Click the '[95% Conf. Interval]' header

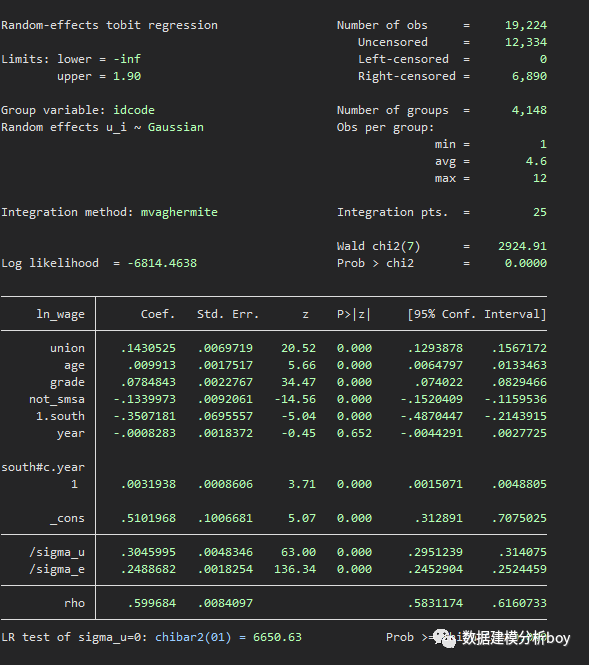(477, 314)
